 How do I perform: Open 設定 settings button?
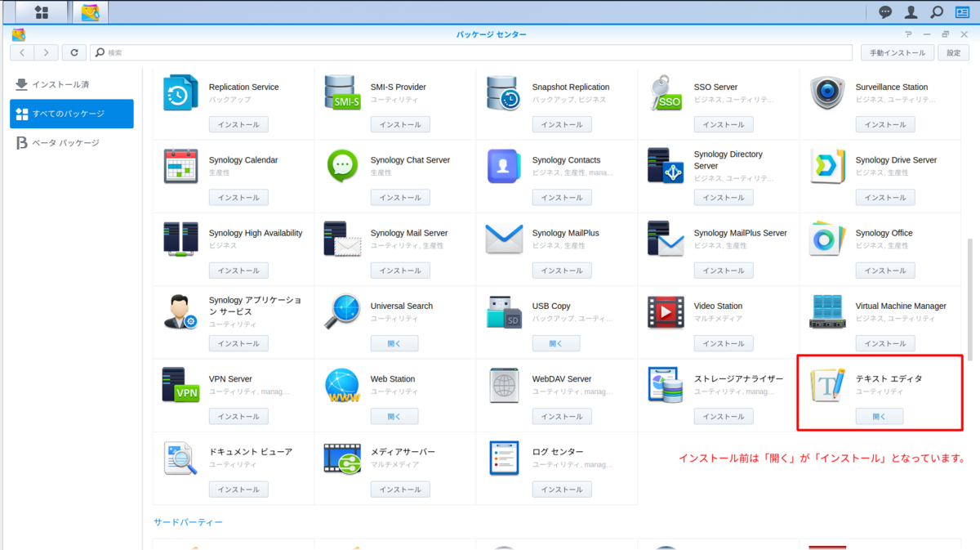954,52
